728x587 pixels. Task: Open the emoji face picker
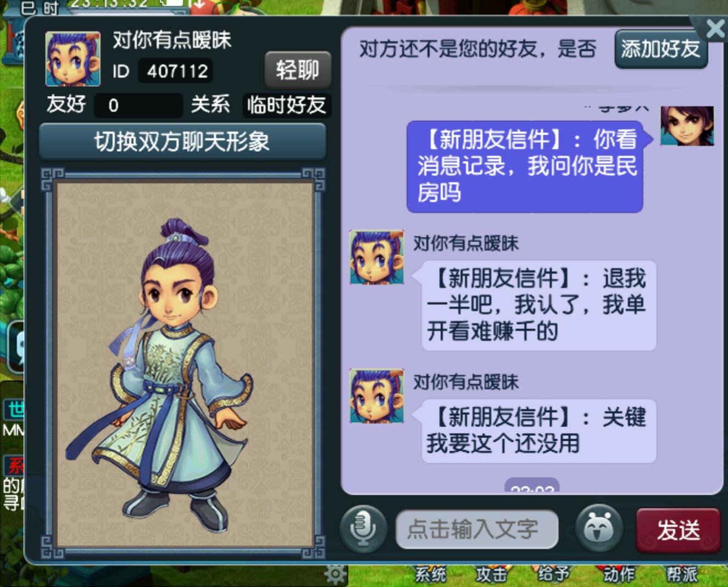(x=599, y=528)
